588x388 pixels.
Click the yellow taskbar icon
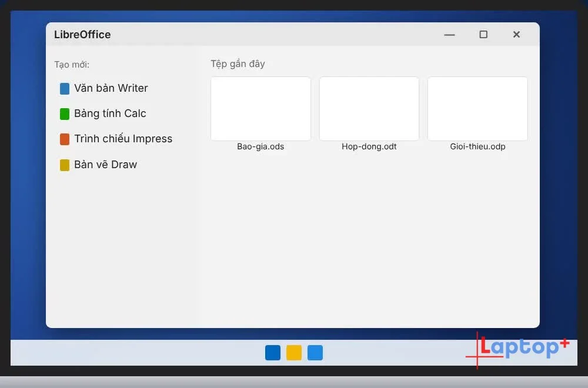click(x=294, y=353)
